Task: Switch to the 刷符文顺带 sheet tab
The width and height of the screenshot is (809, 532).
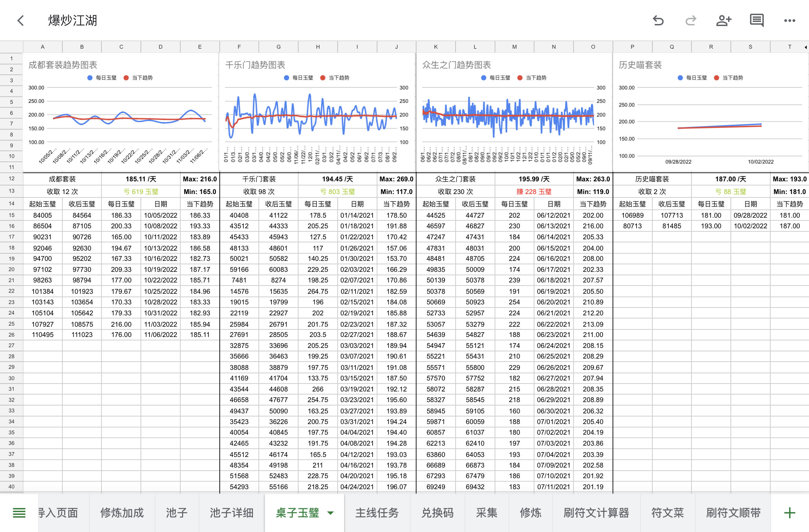Action: (734, 513)
